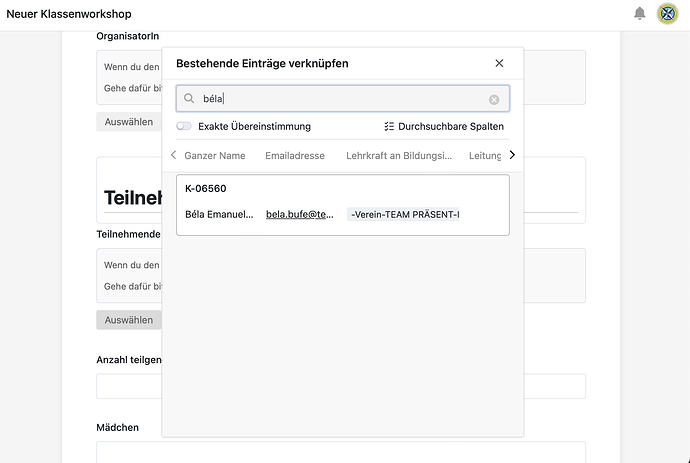Toggle Exakte Übereinstimmung switch
690x463 pixels.
184,127
